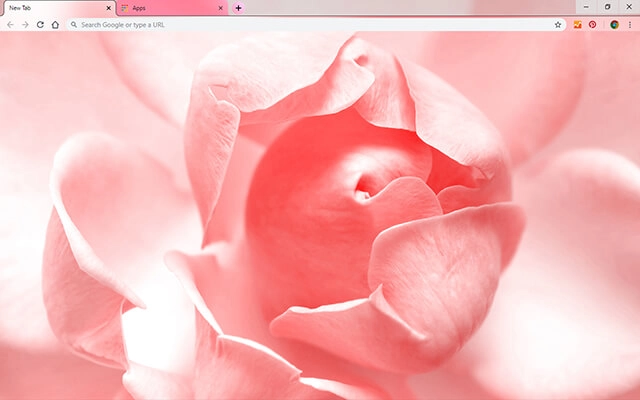Minimize the Chrome window
The width and height of the screenshot is (640, 400).
click(x=586, y=7)
